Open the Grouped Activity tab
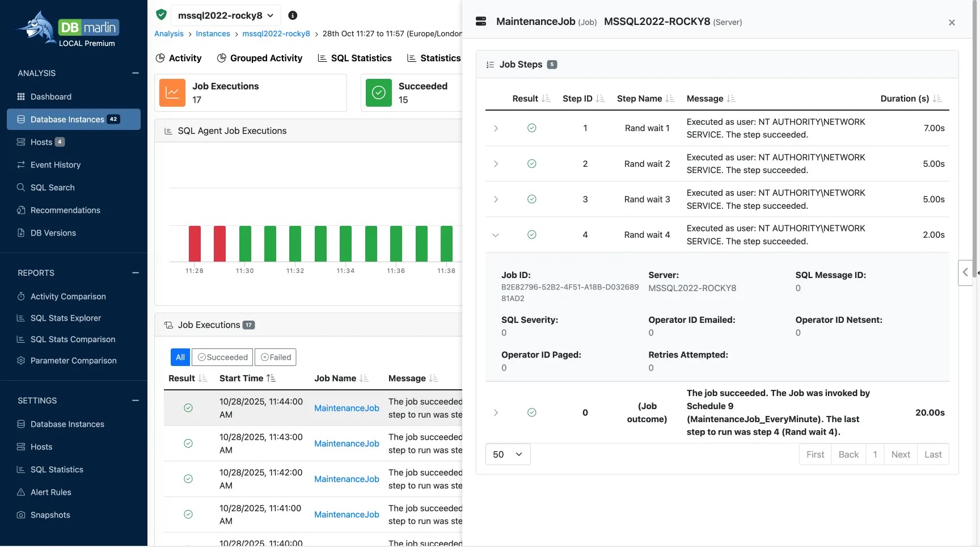This screenshot has height=547, width=980. tap(260, 58)
